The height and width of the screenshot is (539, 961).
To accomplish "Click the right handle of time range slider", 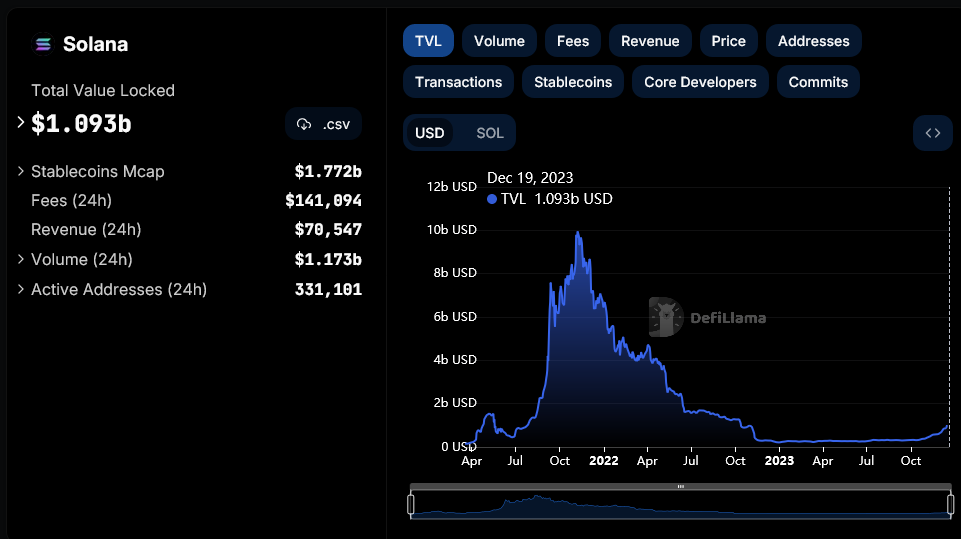I will click(950, 504).
